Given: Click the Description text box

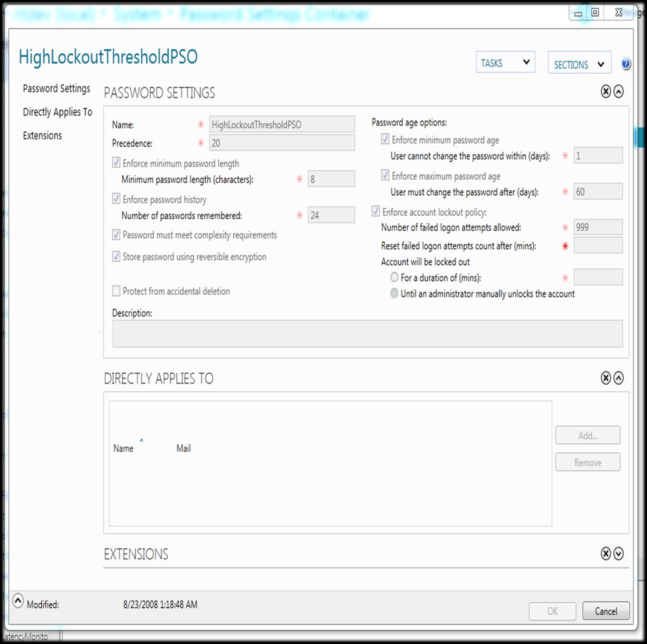Looking at the screenshot, I should point(368,334).
